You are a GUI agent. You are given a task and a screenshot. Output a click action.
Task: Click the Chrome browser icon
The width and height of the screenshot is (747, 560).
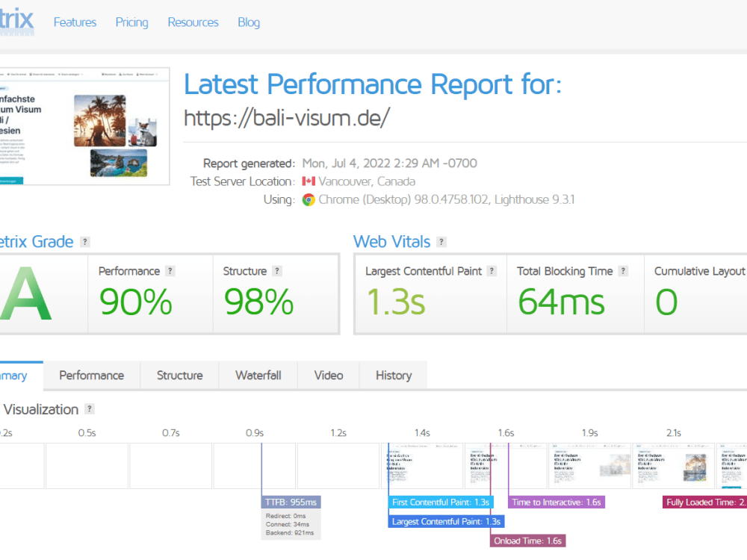point(309,199)
